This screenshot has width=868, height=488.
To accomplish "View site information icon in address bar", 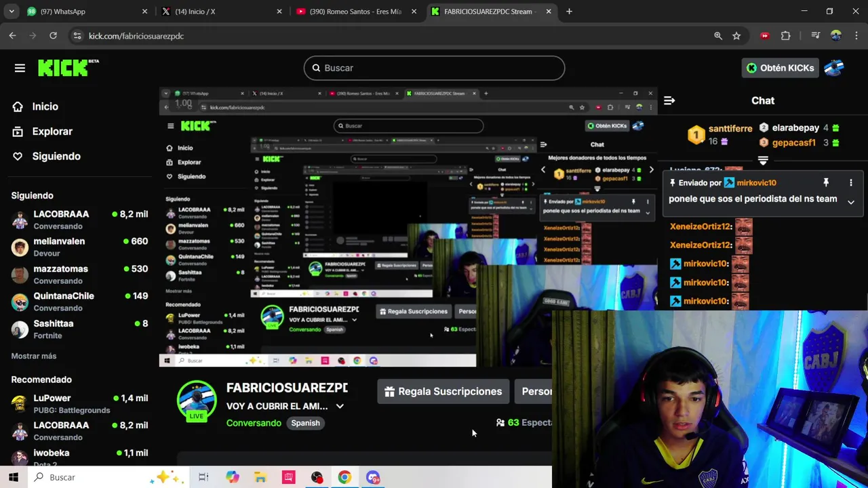I will (77, 36).
